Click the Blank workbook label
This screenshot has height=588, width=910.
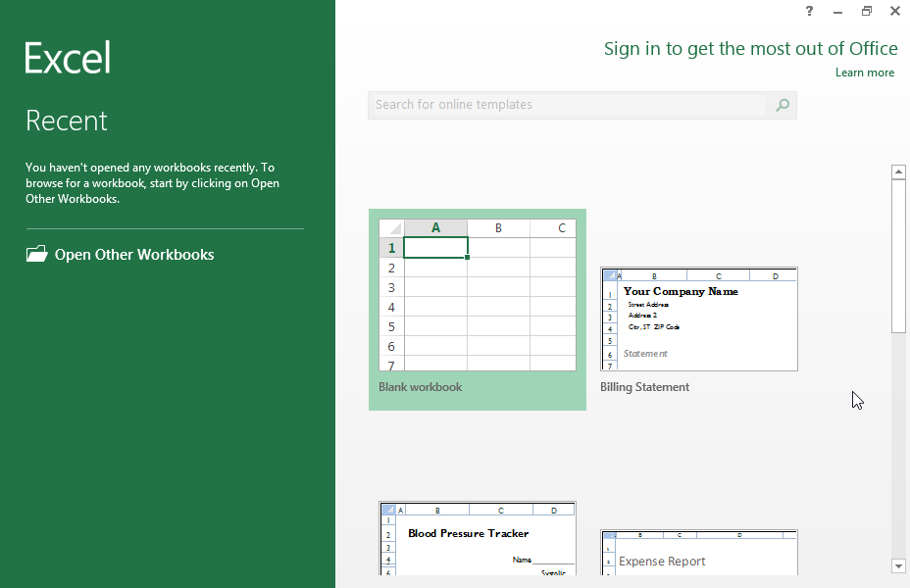tap(420, 387)
